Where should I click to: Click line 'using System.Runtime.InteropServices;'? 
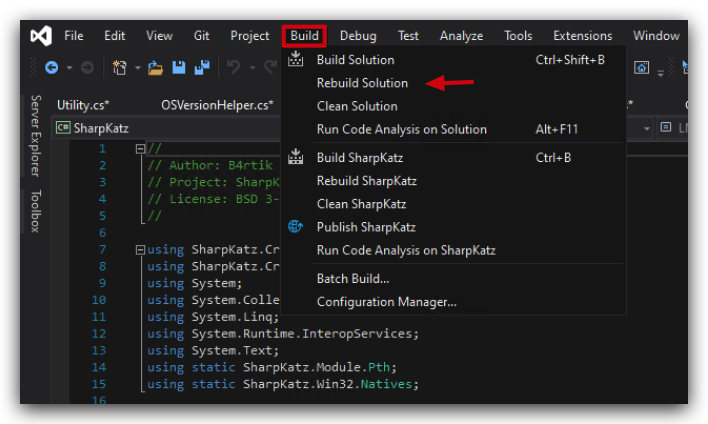pyautogui.click(x=283, y=334)
